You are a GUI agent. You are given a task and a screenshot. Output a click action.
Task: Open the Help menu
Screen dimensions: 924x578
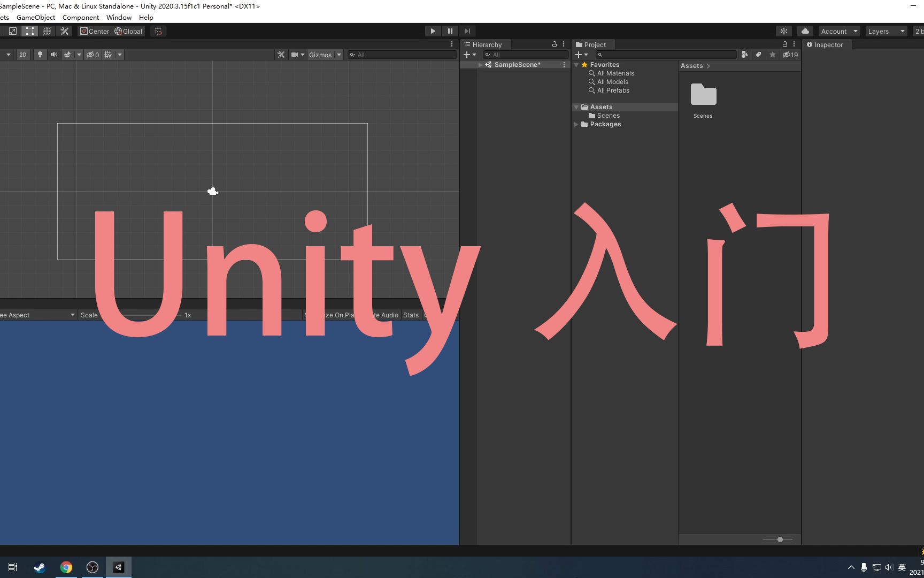click(146, 17)
